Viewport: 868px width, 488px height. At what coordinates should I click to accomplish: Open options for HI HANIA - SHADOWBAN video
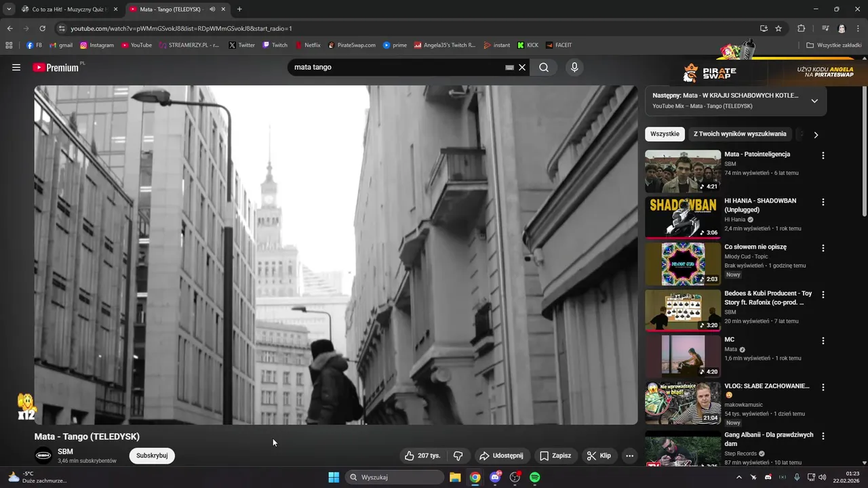coord(823,202)
